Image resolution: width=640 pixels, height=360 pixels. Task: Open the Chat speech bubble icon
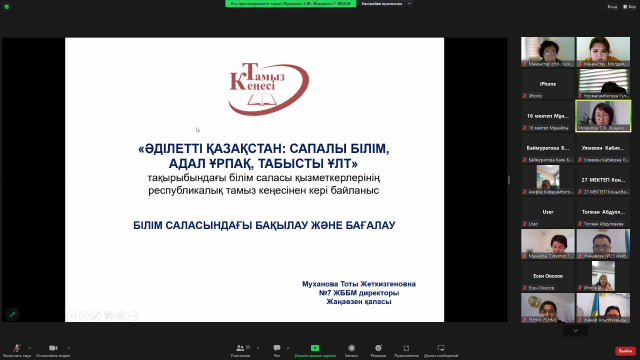coord(277,348)
